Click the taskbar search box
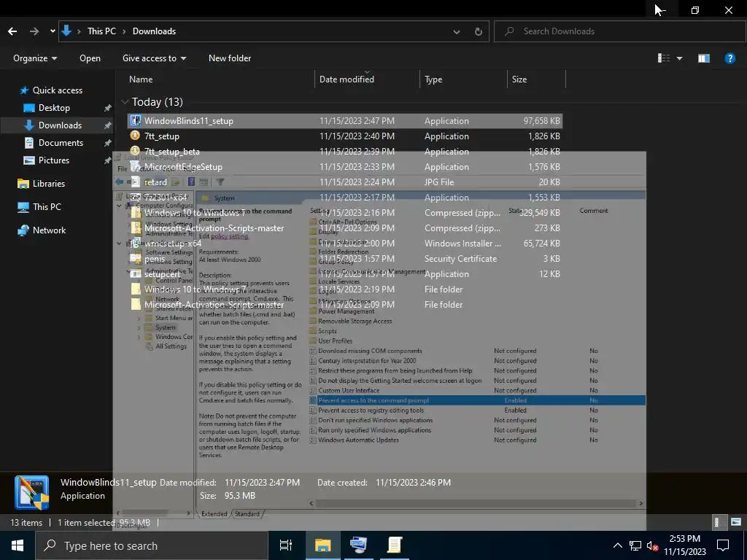 (152, 545)
